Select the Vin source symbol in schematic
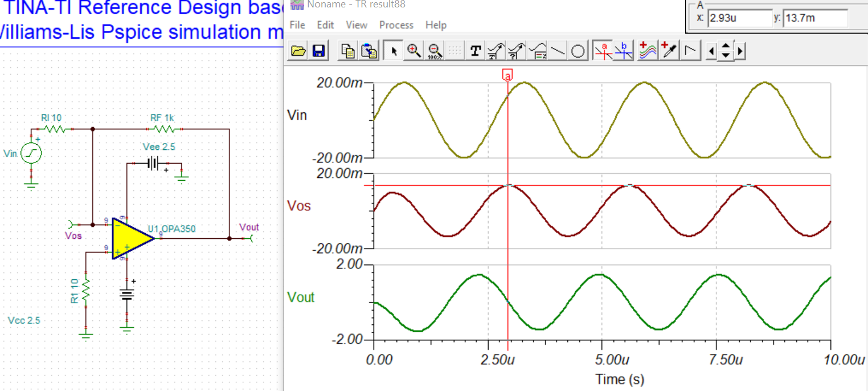868x391 pixels. (x=31, y=153)
